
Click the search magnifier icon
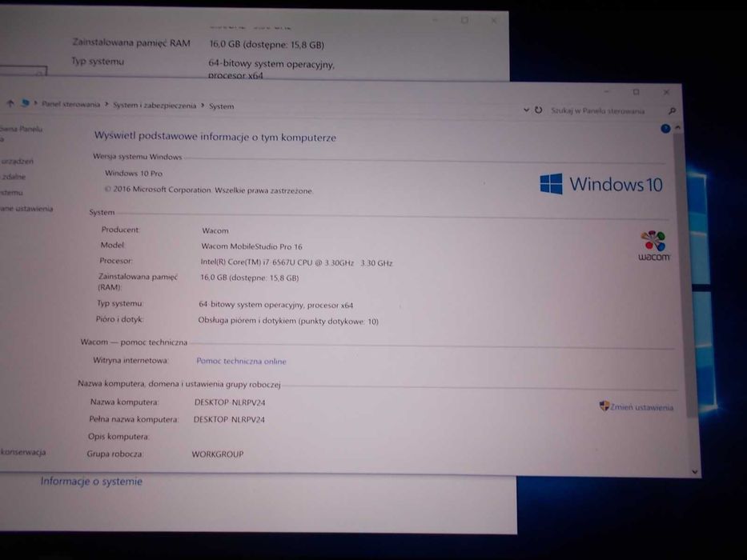point(672,111)
